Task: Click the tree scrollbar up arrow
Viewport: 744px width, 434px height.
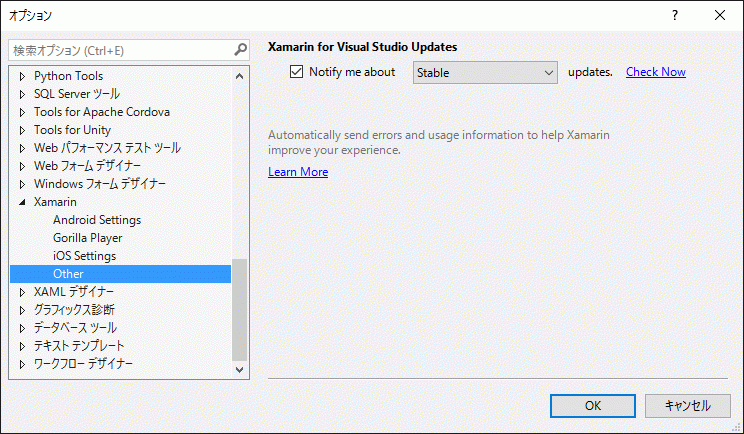Action: coord(240,76)
